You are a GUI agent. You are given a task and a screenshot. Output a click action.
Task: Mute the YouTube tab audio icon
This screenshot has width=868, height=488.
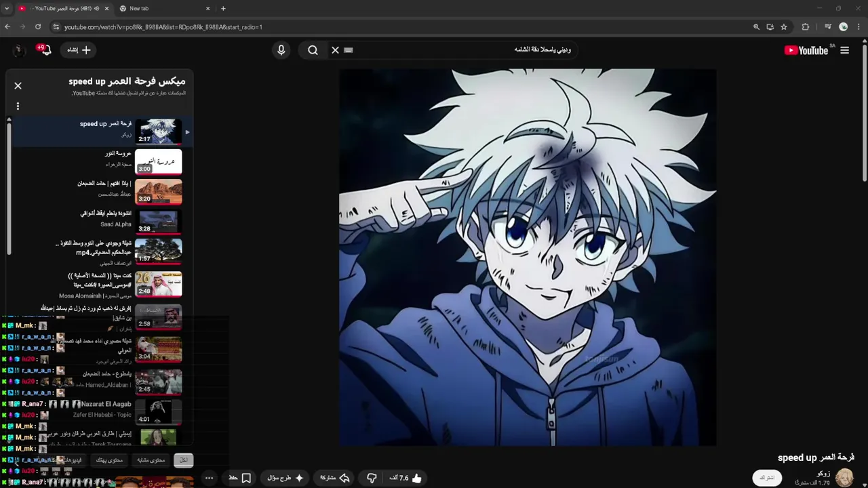tap(96, 8)
